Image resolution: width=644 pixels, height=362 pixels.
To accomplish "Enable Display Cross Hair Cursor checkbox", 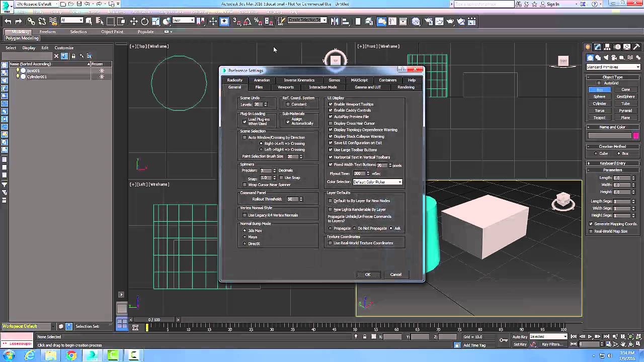I will pyautogui.click(x=331, y=123).
